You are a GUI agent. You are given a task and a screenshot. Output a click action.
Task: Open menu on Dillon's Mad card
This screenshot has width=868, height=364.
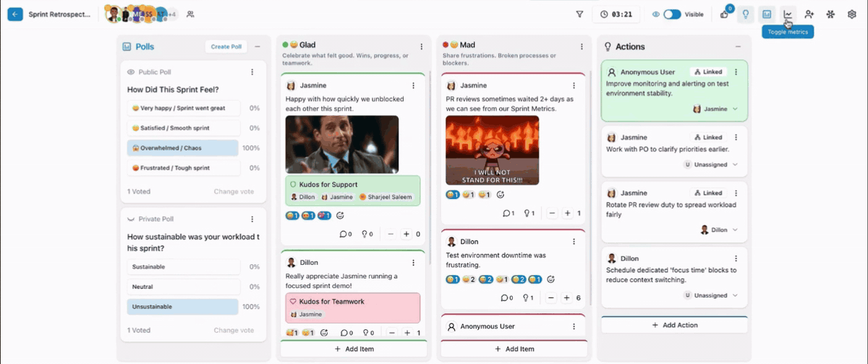[574, 242]
